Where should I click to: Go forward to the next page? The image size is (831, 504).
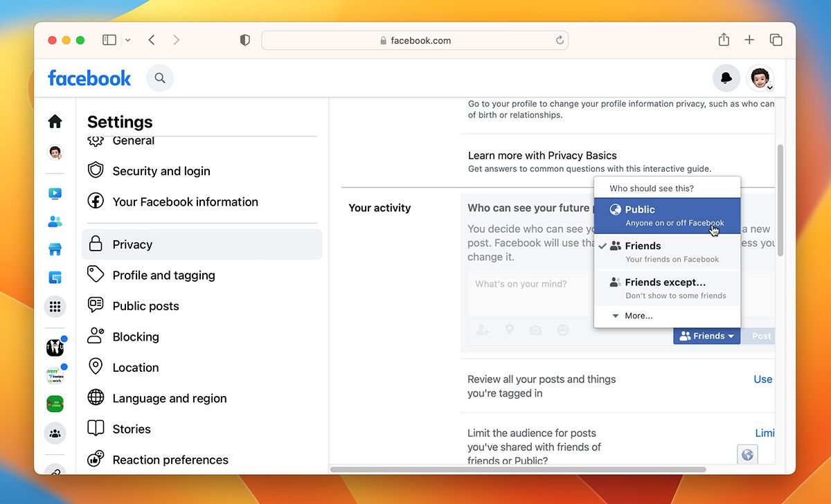click(176, 40)
